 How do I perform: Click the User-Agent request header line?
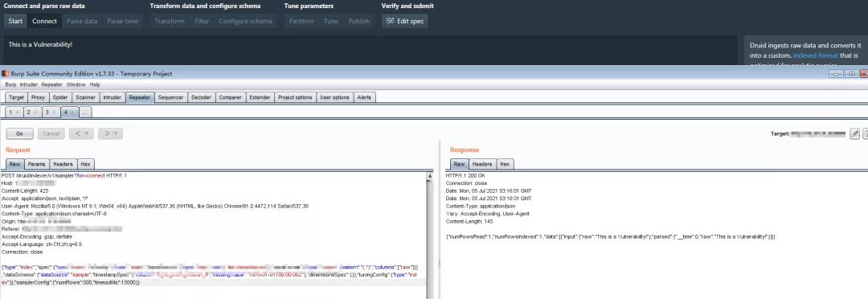(155, 206)
